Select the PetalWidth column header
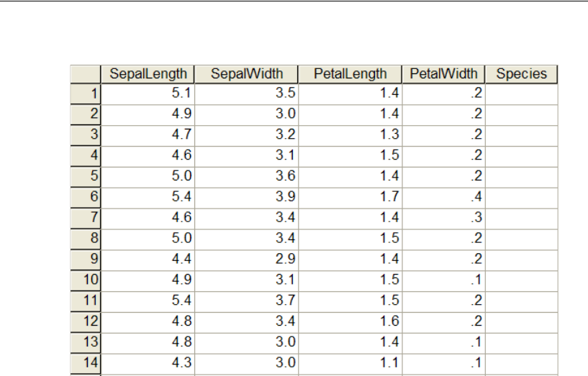The width and height of the screenshot is (588, 376). point(443,74)
